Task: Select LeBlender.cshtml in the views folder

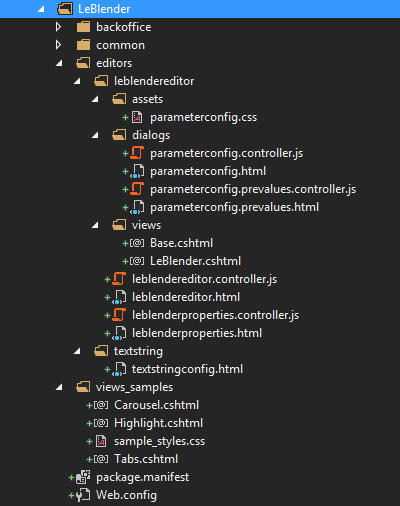Action: (195, 261)
